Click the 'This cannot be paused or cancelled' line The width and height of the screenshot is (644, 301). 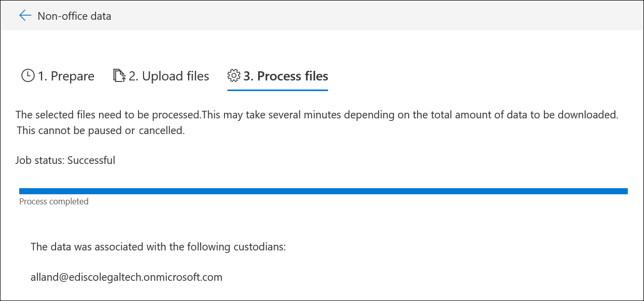pyautogui.click(x=101, y=131)
